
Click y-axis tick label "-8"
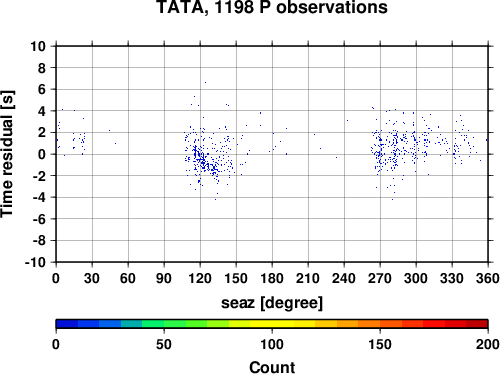pyautogui.click(x=39, y=241)
